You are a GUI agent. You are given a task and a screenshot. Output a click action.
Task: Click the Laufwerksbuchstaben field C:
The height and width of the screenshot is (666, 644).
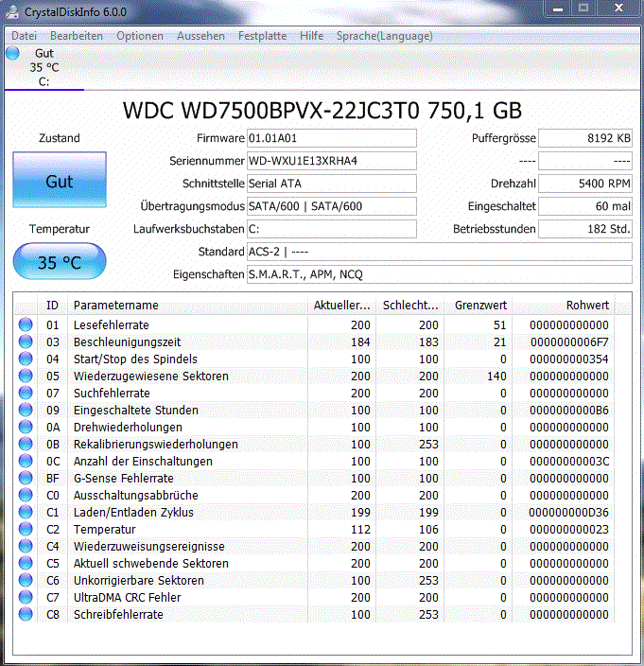332,229
